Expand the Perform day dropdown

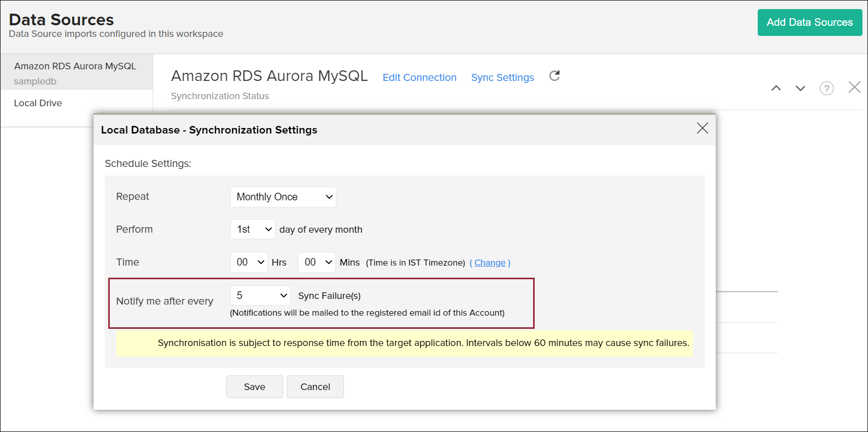coord(253,229)
